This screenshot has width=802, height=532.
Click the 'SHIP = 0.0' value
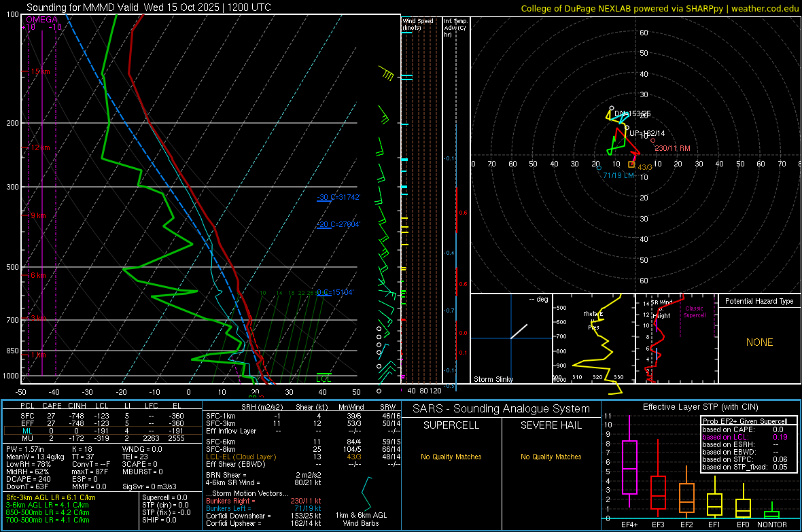pyautogui.click(x=159, y=520)
